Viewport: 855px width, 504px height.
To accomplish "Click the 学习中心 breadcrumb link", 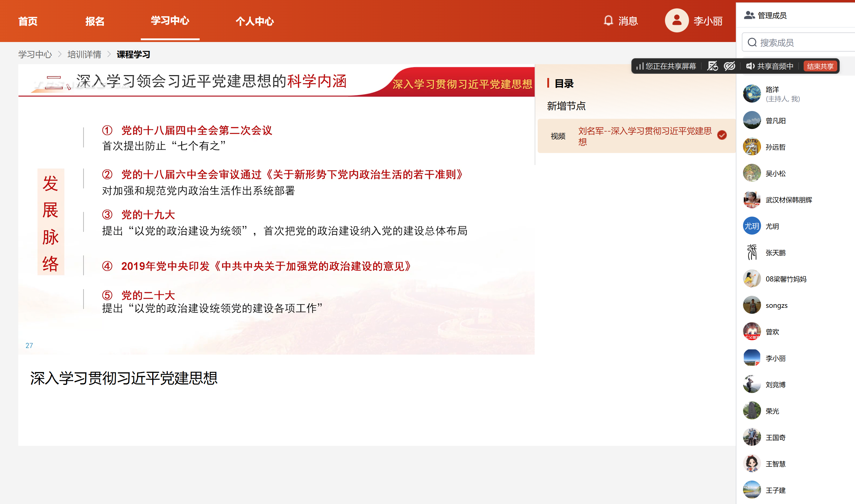I will pos(35,54).
